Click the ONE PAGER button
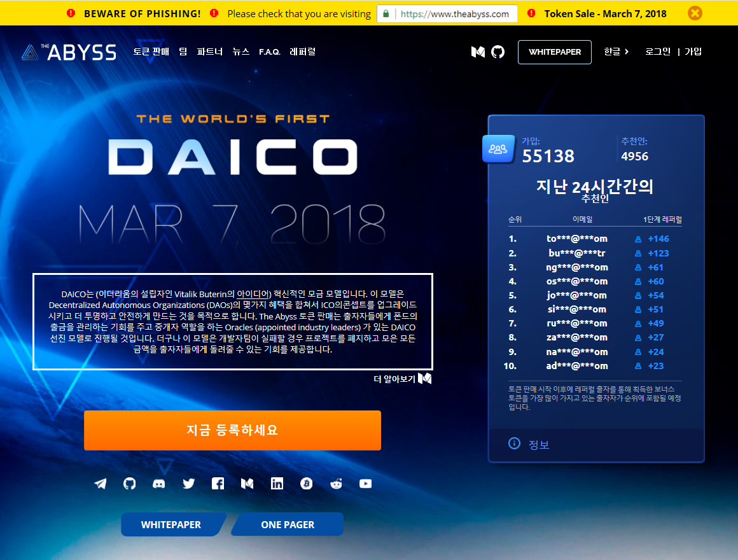Image resolution: width=738 pixels, height=560 pixels. 288,524
